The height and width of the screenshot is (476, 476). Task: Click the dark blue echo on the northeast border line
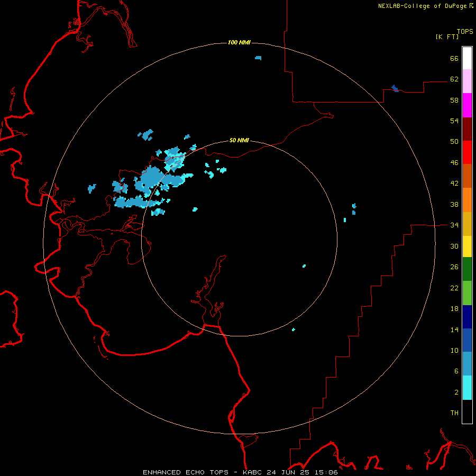395,88
